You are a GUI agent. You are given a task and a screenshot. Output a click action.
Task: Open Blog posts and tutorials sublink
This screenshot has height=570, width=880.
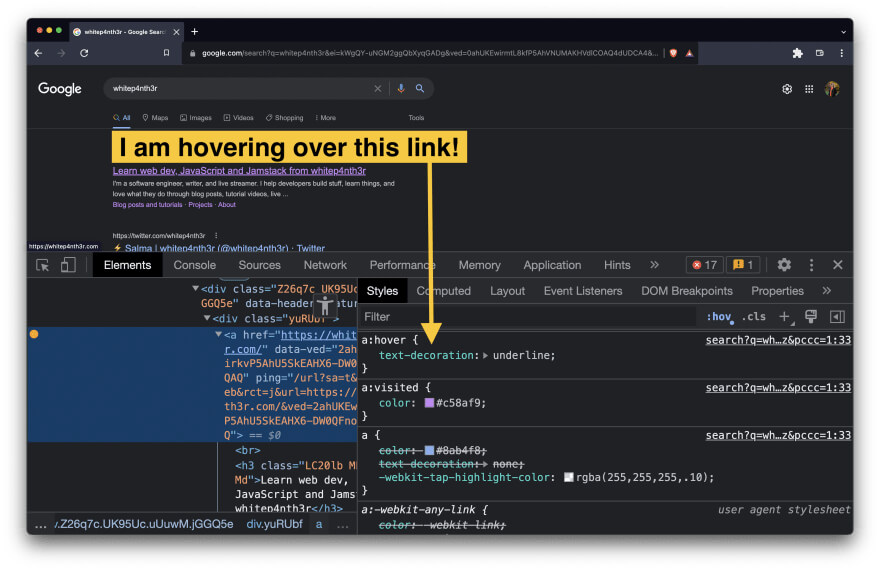(x=147, y=205)
